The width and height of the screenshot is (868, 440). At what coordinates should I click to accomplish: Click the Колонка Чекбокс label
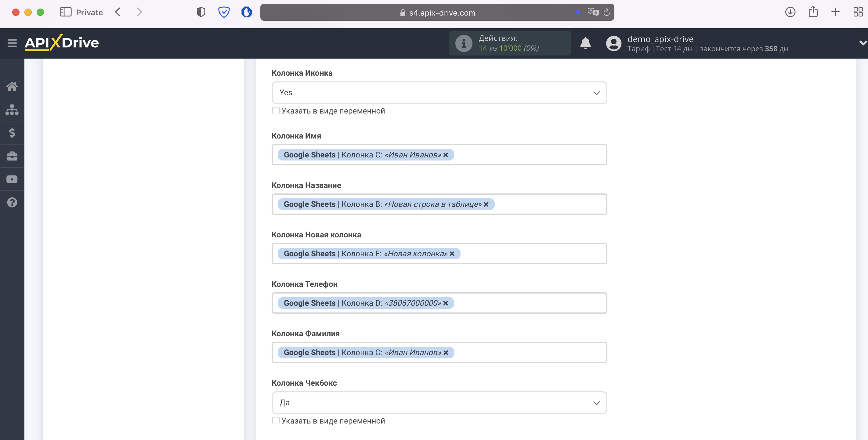(304, 383)
